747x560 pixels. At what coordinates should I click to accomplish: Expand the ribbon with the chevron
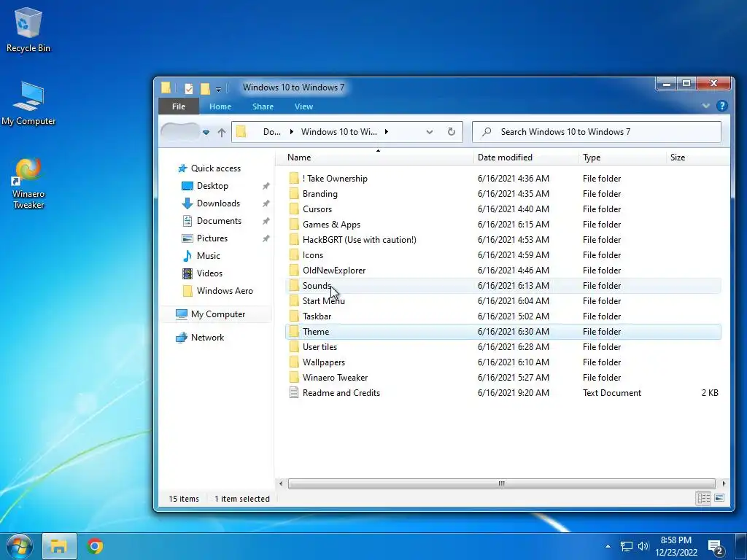pyautogui.click(x=706, y=106)
